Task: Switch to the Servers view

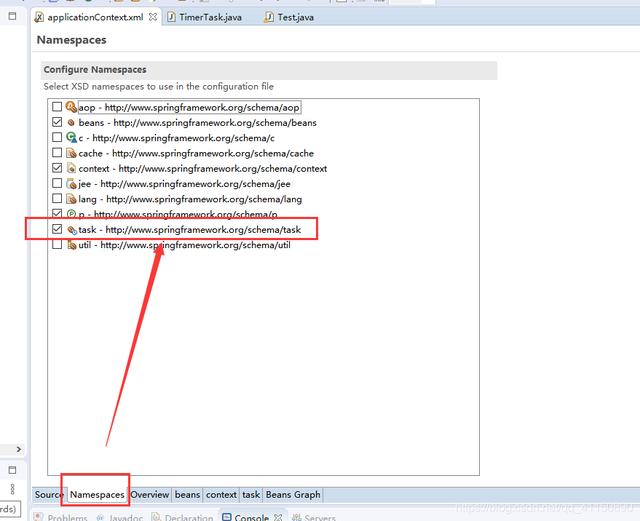Action: click(x=313, y=517)
